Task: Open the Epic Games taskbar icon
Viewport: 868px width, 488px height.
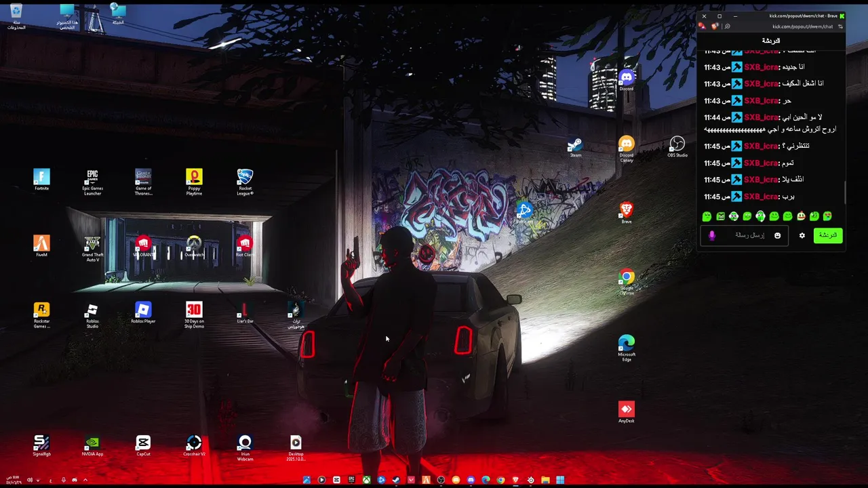Action: point(351,480)
